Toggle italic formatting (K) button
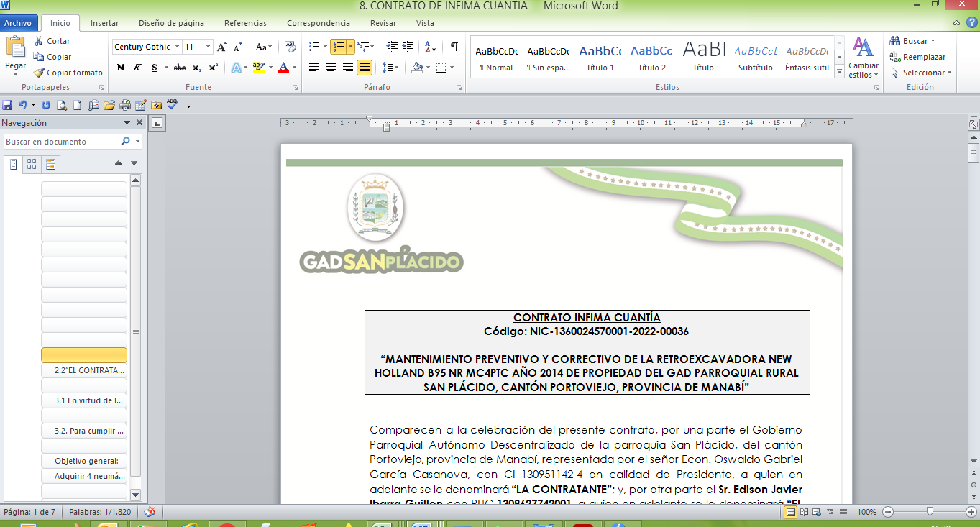The image size is (980, 527). click(x=137, y=68)
